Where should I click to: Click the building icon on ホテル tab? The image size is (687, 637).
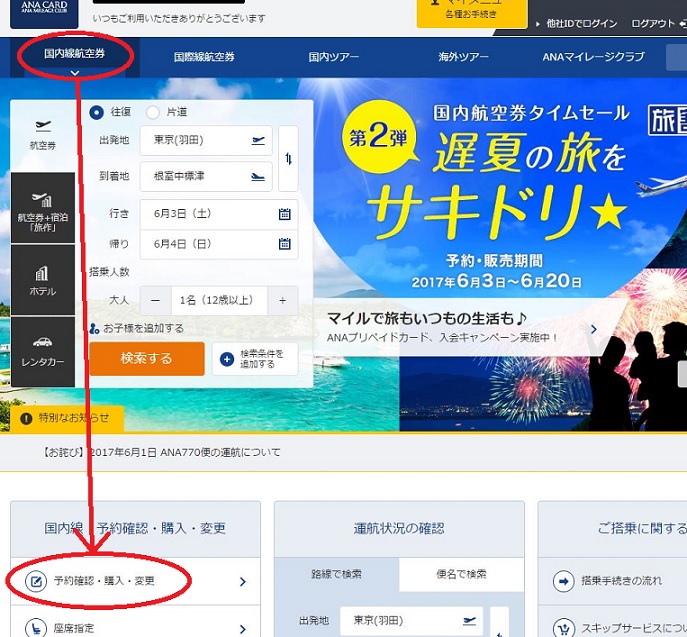[42, 273]
